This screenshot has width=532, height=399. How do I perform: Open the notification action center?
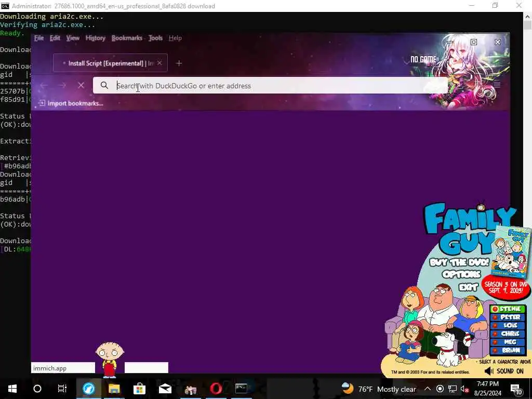point(516,389)
